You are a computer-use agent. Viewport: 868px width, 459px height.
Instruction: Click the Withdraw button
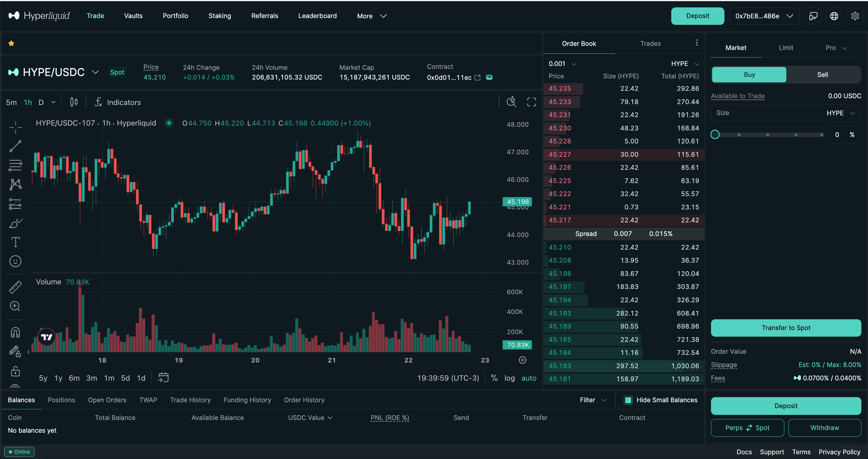point(824,428)
